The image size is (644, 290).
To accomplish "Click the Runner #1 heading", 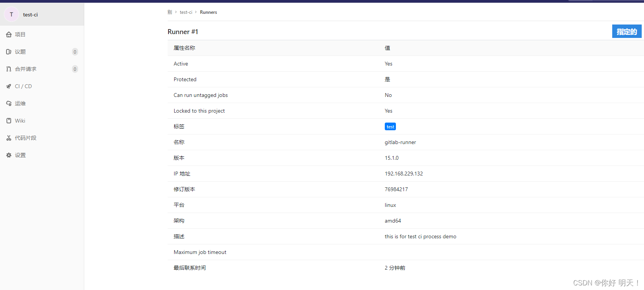I will click(183, 32).
